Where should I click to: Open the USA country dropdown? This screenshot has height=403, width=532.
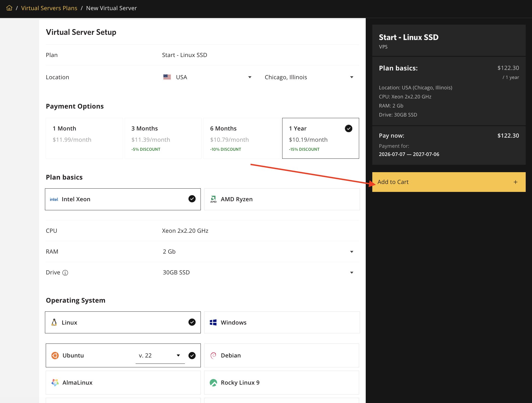tap(207, 77)
